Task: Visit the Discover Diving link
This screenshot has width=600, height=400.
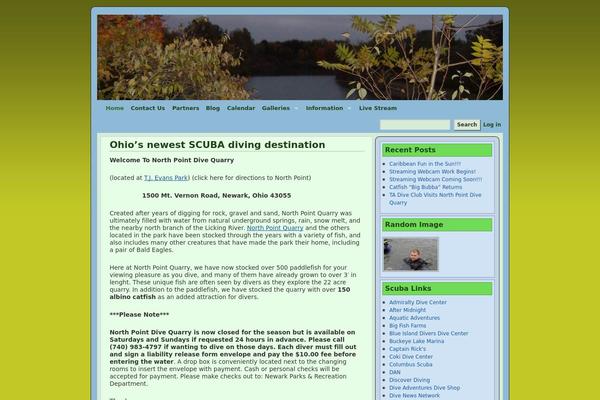Action: click(x=409, y=380)
